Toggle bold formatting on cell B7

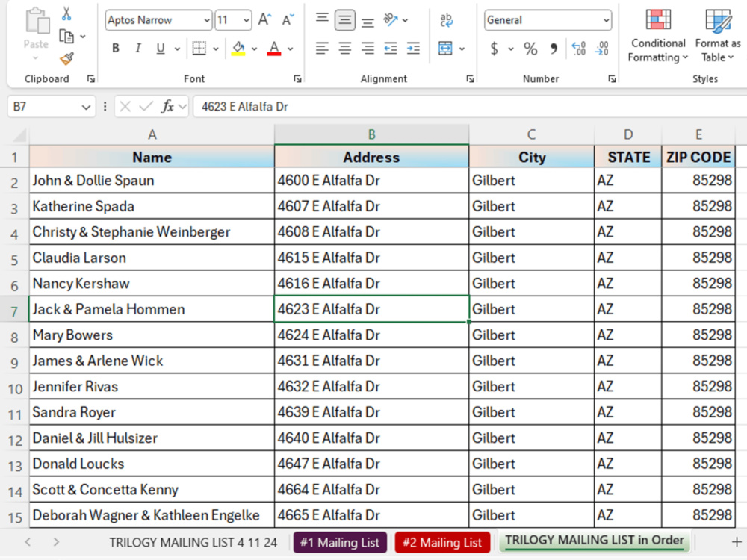point(116,48)
